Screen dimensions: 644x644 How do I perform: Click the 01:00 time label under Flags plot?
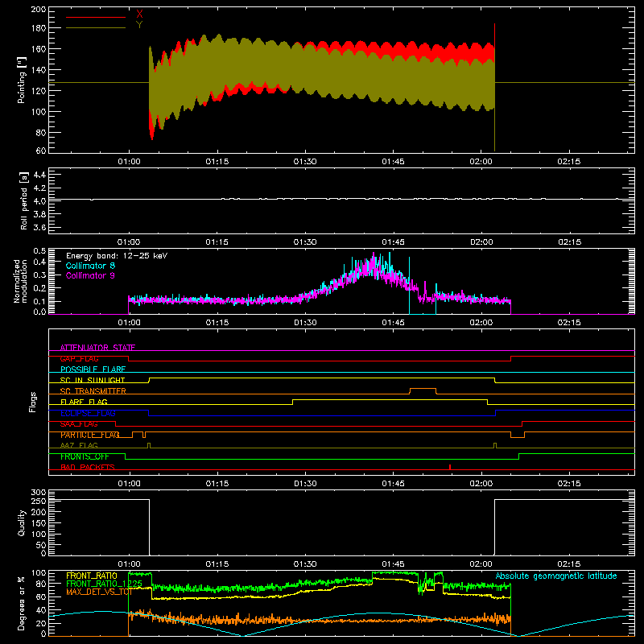click(129, 484)
